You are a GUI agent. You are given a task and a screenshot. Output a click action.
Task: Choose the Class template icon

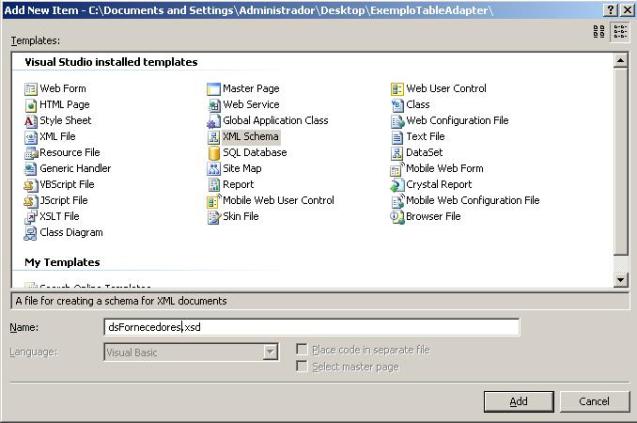click(397, 105)
